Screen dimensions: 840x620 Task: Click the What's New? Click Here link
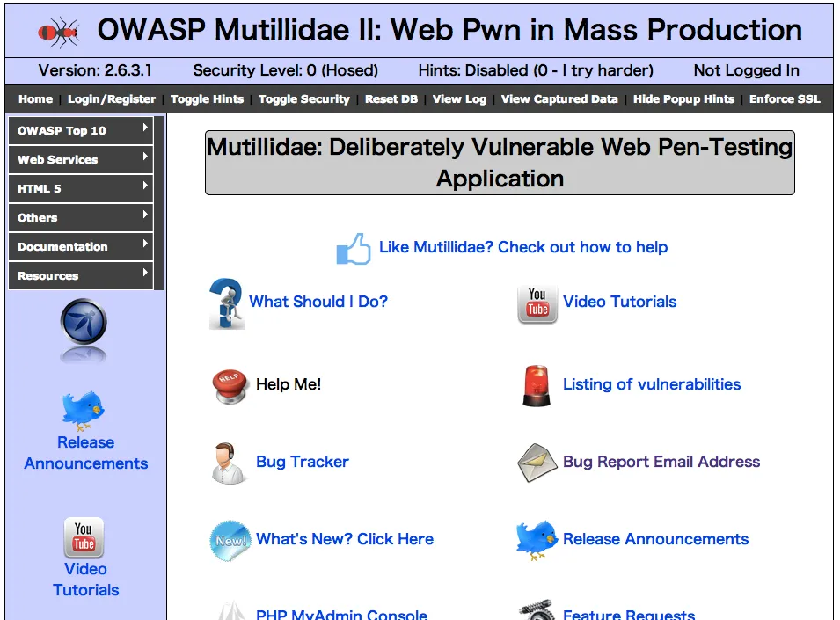tap(344, 539)
